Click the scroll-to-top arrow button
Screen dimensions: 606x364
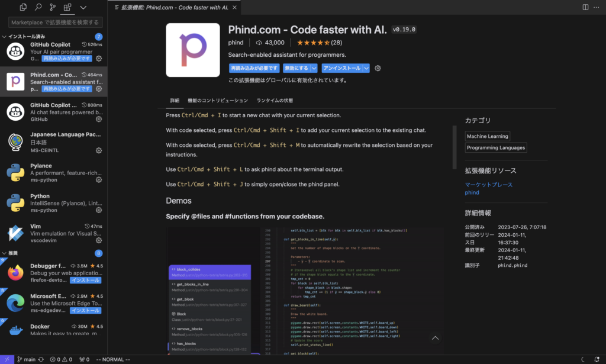pos(435,338)
